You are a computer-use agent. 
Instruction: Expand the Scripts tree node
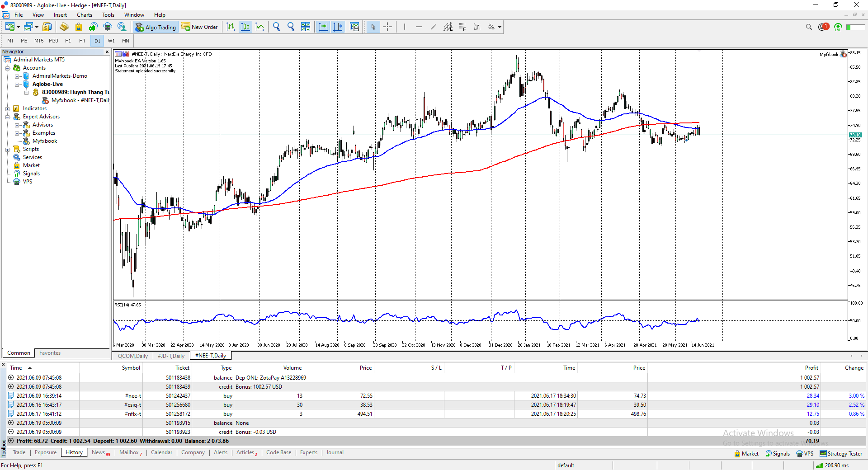tap(8, 149)
